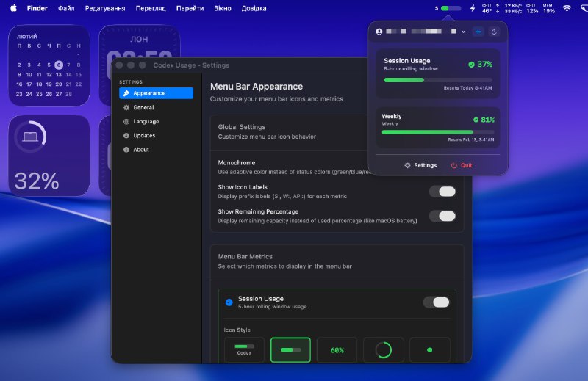Select the 60% percentage icon style
This screenshot has height=381, width=588.
coord(337,350)
